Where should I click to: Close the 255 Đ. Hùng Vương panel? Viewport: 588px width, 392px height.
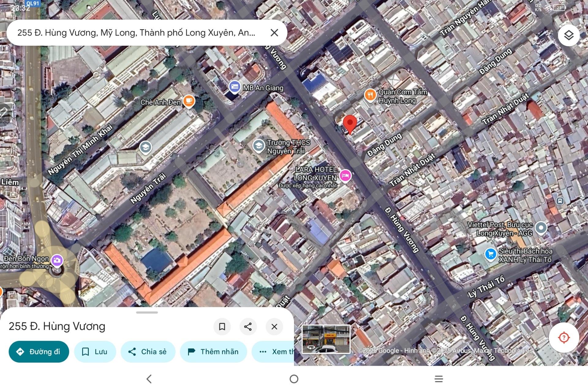click(x=274, y=326)
